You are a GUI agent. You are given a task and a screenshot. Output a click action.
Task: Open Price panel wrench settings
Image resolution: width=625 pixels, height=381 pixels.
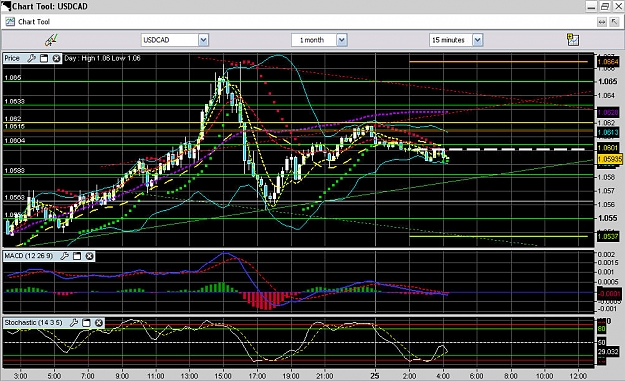click(x=31, y=59)
